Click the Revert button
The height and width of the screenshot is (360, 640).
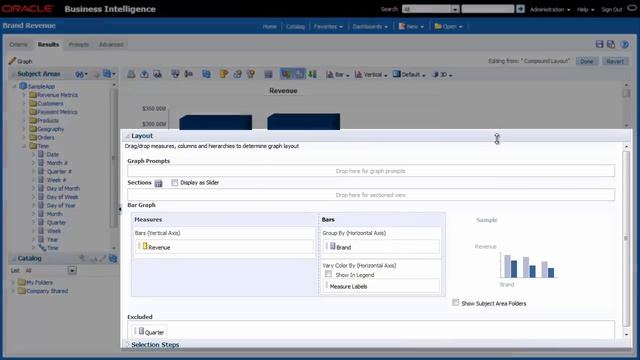[x=615, y=61]
